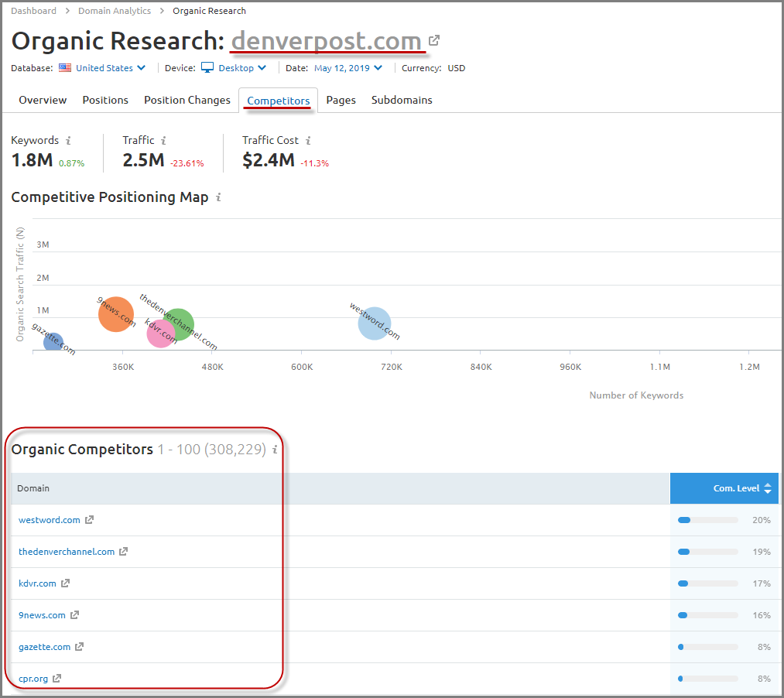Go to Domain Analytics breadcrumb
784x698 pixels.
[x=115, y=11]
